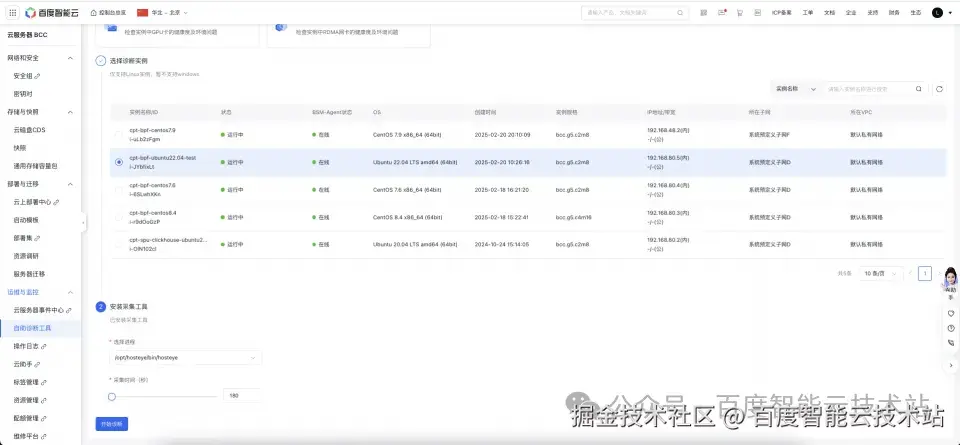Open the region dropdown 华北 - 北京

(162, 12)
